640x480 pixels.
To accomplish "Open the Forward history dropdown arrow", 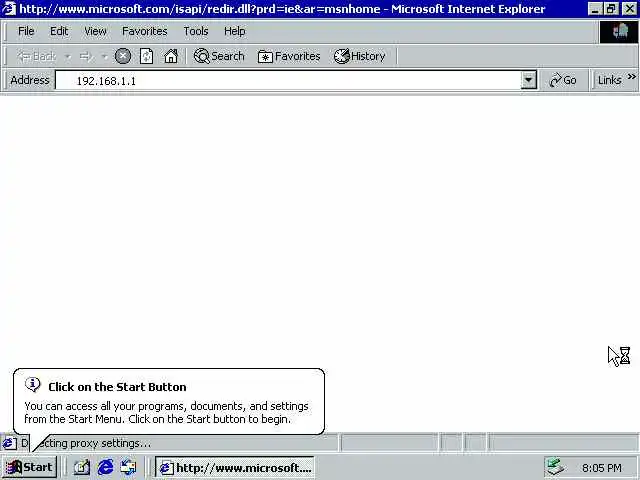I will coord(104,56).
